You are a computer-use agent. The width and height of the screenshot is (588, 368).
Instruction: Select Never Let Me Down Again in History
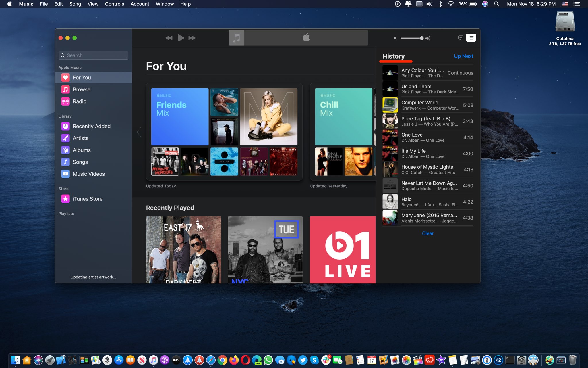[x=428, y=186]
